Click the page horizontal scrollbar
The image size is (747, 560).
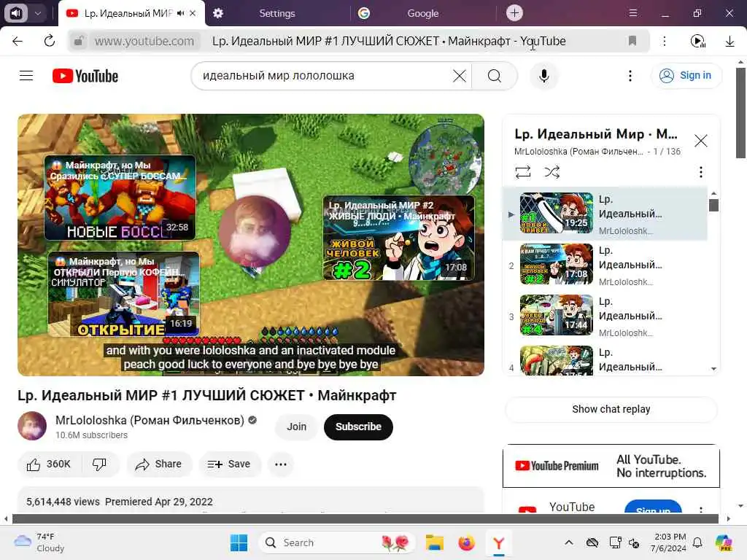(x=365, y=518)
